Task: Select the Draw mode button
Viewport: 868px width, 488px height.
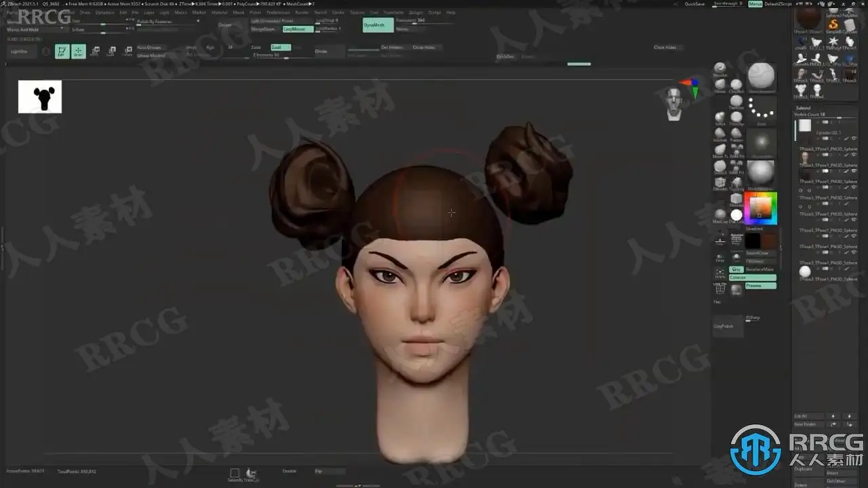Action: [79, 52]
